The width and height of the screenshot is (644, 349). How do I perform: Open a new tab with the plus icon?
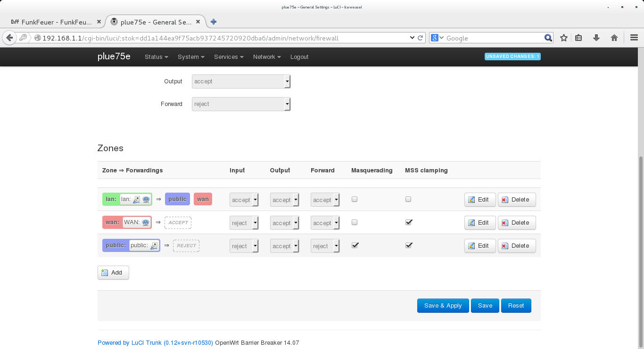pos(214,22)
